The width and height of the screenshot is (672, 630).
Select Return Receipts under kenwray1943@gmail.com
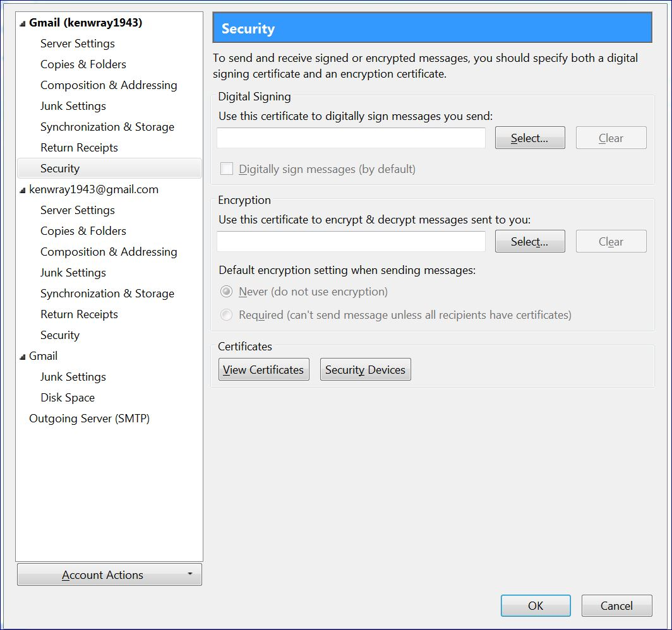pos(79,314)
